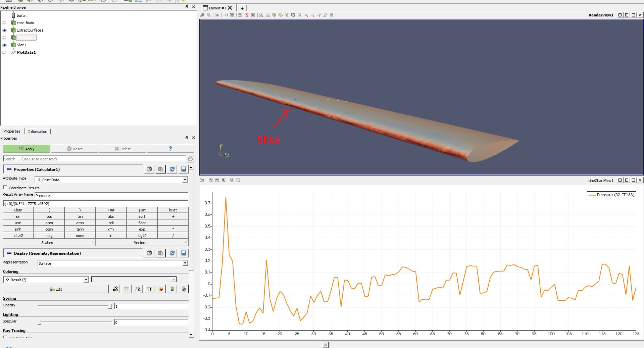The height and width of the screenshot is (348, 644).
Task: Toggle the 3D interaction mode in RenderView1
Action: (x=225, y=15)
